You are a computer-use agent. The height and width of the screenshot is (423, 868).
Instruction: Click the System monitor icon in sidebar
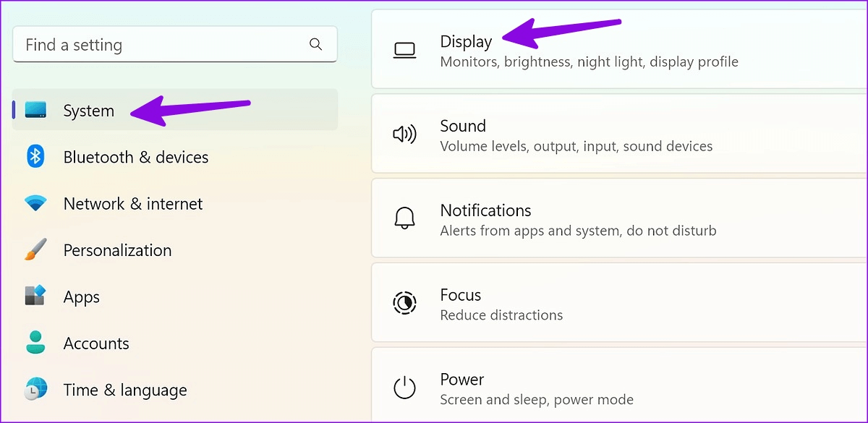tap(35, 110)
